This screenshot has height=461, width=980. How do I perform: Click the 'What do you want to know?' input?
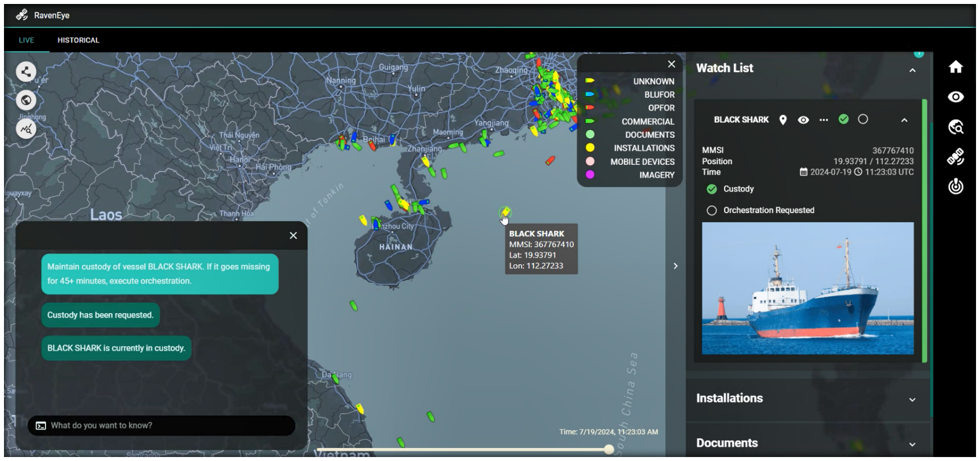165,426
